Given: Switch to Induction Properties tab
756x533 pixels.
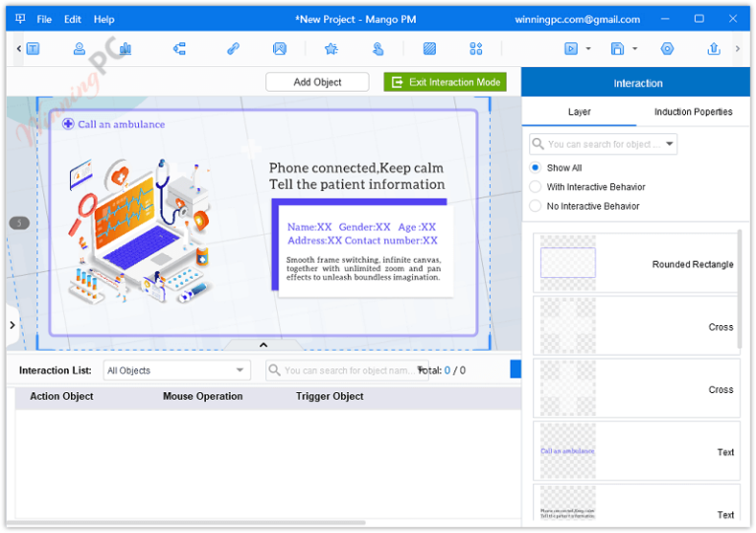Looking at the screenshot, I should (x=693, y=111).
